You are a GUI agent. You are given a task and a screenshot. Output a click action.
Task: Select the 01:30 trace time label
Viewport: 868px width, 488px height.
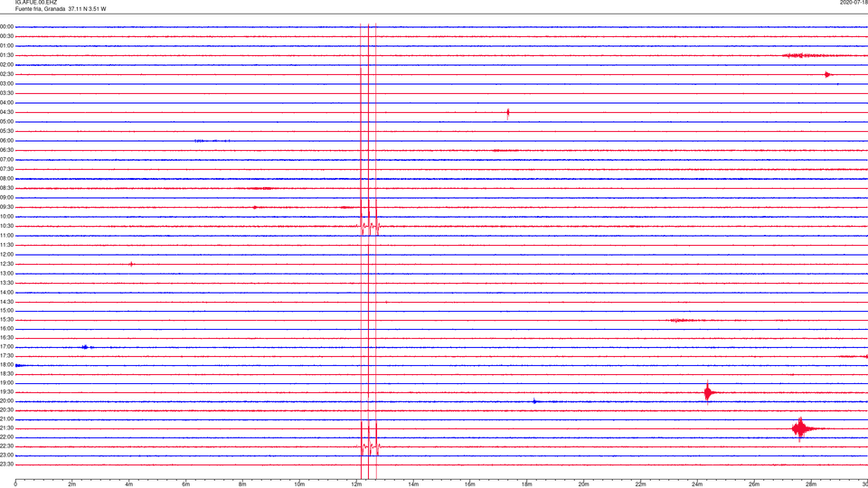click(x=7, y=55)
